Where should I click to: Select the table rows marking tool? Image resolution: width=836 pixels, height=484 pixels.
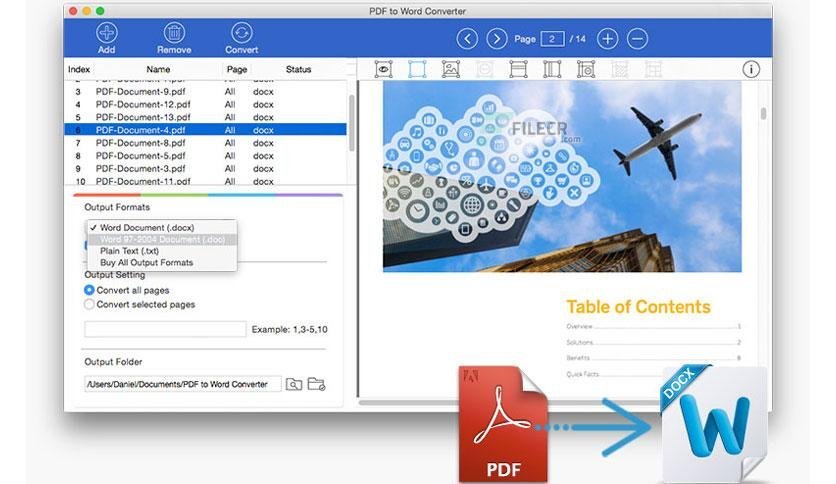tap(518, 69)
